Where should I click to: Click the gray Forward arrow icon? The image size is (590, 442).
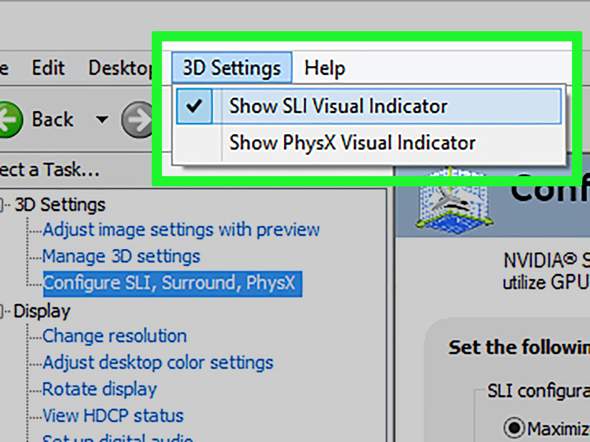pyautogui.click(x=137, y=120)
